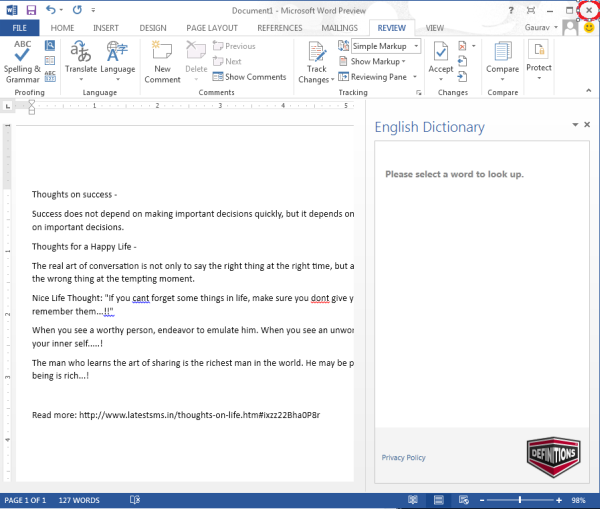Open the FILE tab
This screenshot has width=600, height=509.
coord(20,28)
